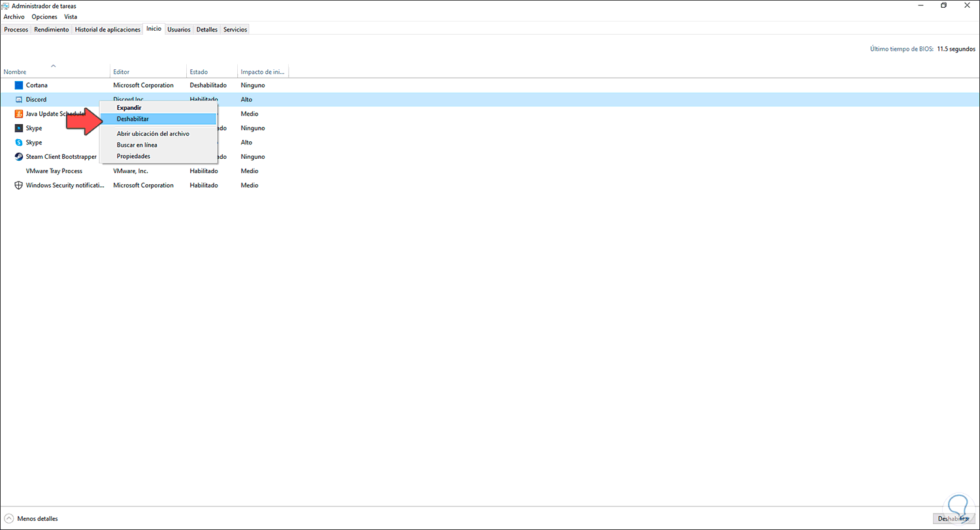Image resolution: width=980 pixels, height=530 pixels.
Task: Sort by Impacto de inicio column header
Action: pos(263,71)
